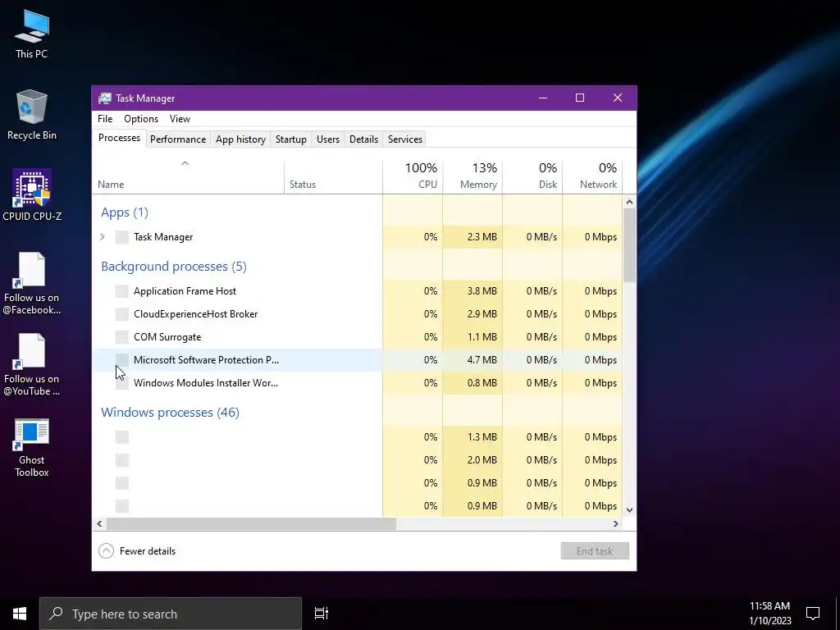The image size is (840, 630).
Task: Click the 4.7 MB memory value
Action: point(482,360)
